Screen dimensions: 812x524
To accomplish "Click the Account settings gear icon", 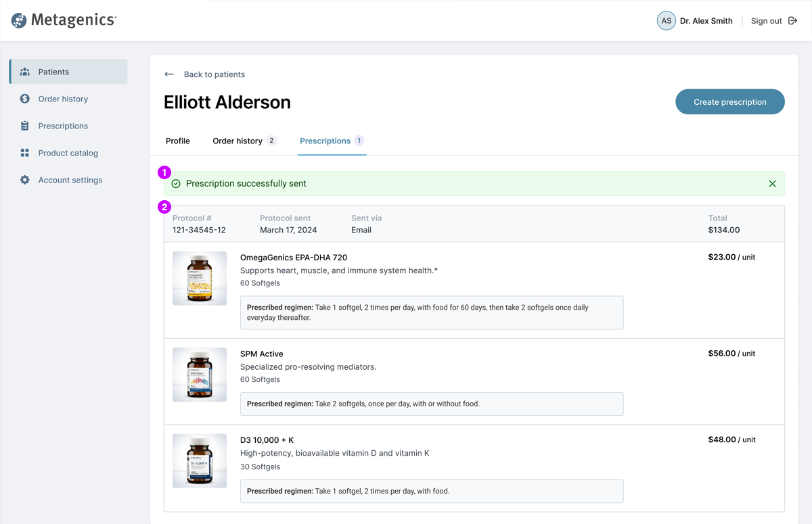I will [x=25, y=180].
